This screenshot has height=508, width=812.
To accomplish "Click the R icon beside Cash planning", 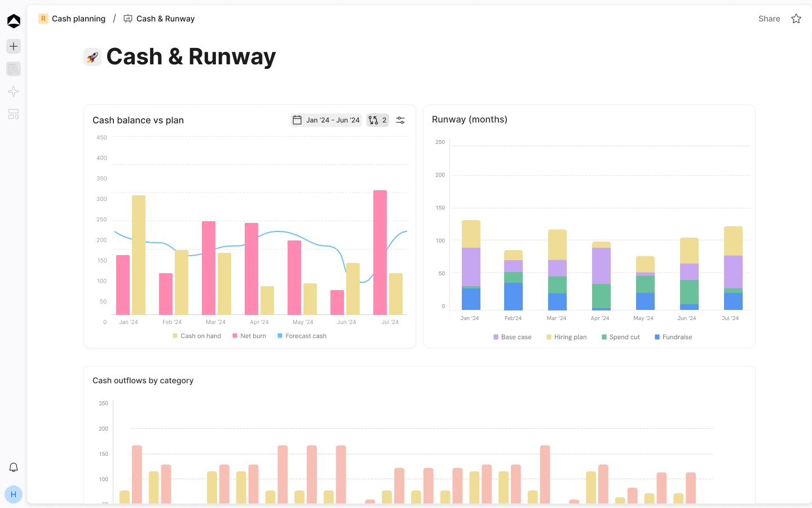I will click(x=43, y=19).
